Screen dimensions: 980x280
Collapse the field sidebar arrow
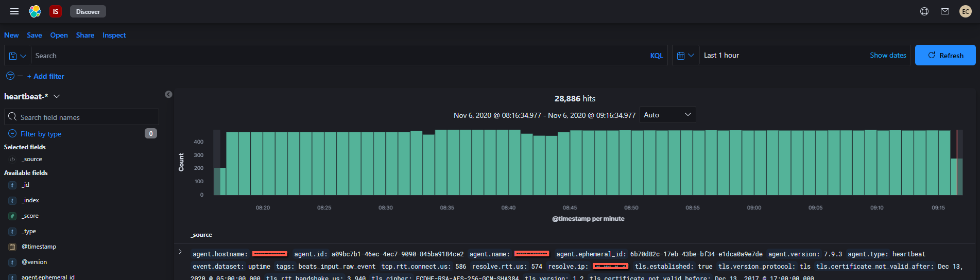[x=168, y=94]
